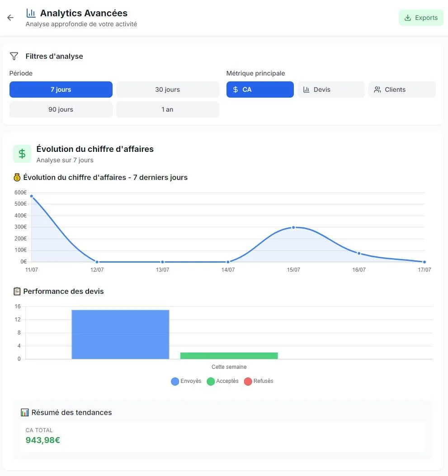Click the chart icon beside Résumé des tendances

pos(24,413)
